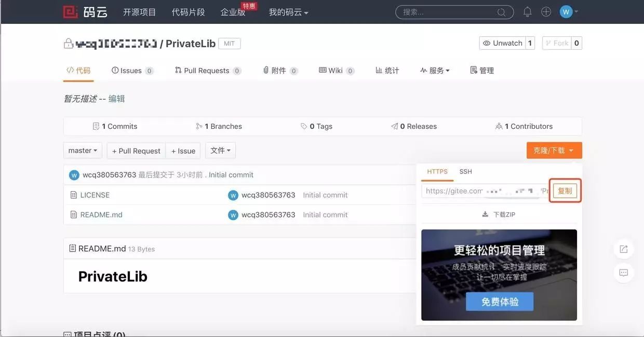Image resolution: width=644 pixels, height=337 pixels.
Task: Click the HTTPS clone URL field
Action: point(486,191)
